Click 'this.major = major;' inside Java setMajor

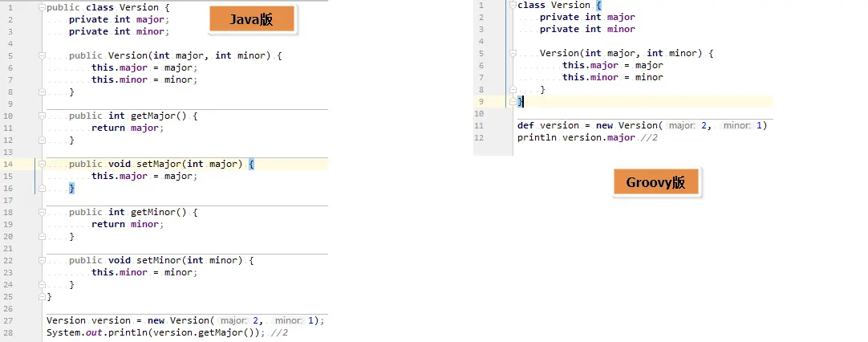click(x=144, y=177)
